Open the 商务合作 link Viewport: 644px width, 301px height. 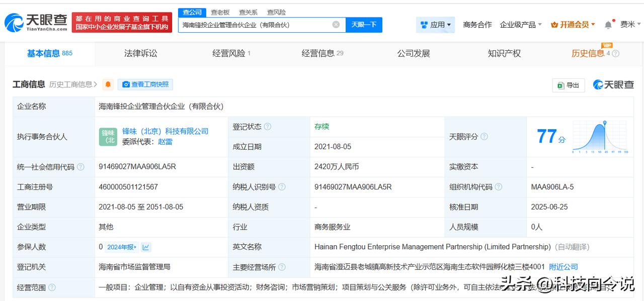(x=477, y=25)
